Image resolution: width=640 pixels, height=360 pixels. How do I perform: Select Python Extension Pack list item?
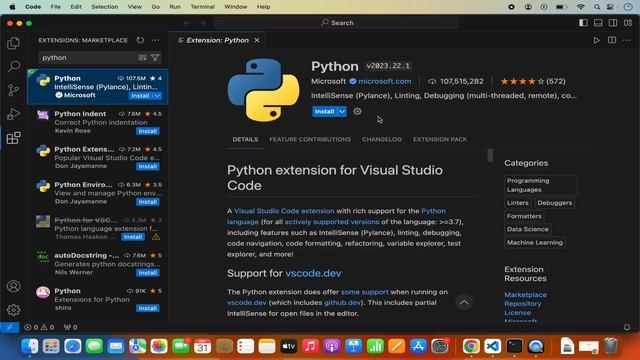click(98, 158)
